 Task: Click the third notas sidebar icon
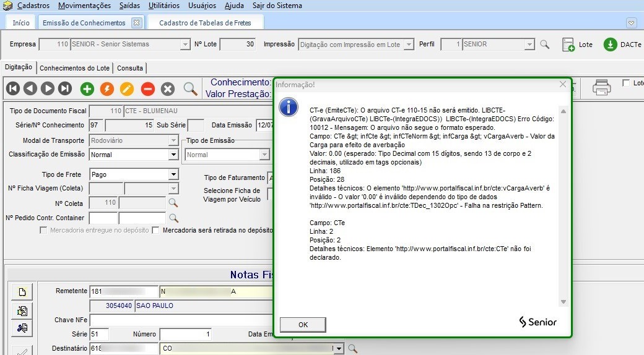coord(22,328)
